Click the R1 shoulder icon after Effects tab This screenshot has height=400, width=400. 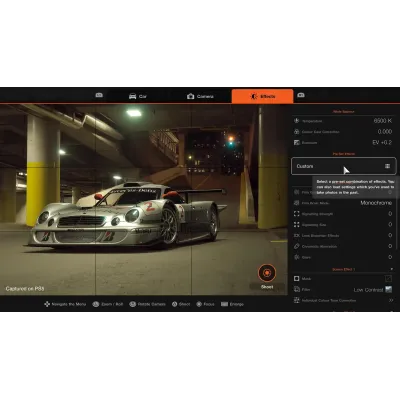[x=301, y=95]
